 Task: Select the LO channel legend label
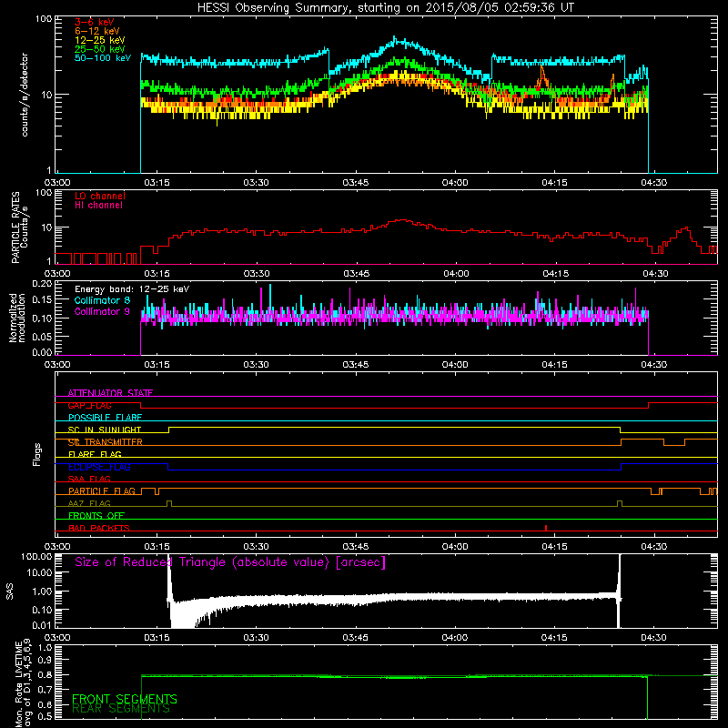pos(100,196)
